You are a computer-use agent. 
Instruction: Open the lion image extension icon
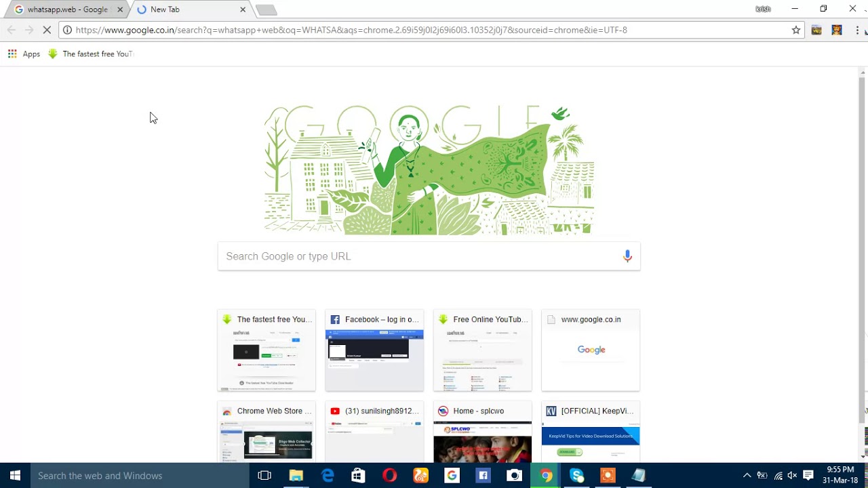[837, 30]
